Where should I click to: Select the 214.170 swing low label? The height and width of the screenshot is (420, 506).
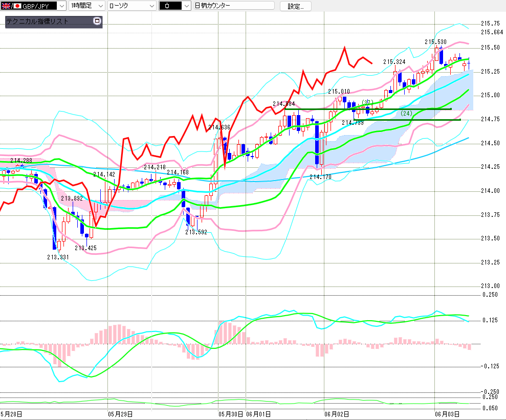coord(320,177)
